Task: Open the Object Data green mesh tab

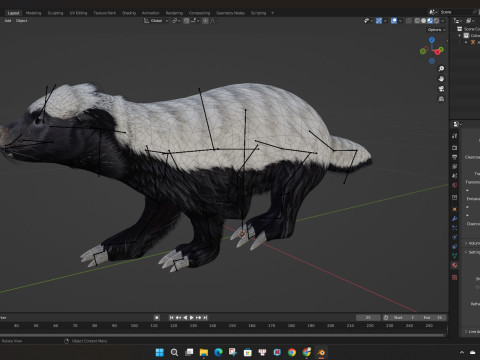Action: coord(455,256)
